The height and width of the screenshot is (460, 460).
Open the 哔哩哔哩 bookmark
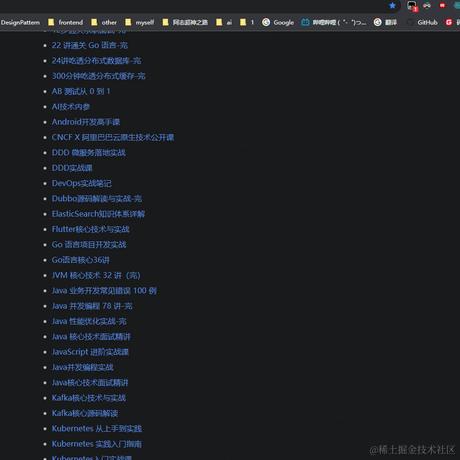pyautogui.click(x=334, y=22)
